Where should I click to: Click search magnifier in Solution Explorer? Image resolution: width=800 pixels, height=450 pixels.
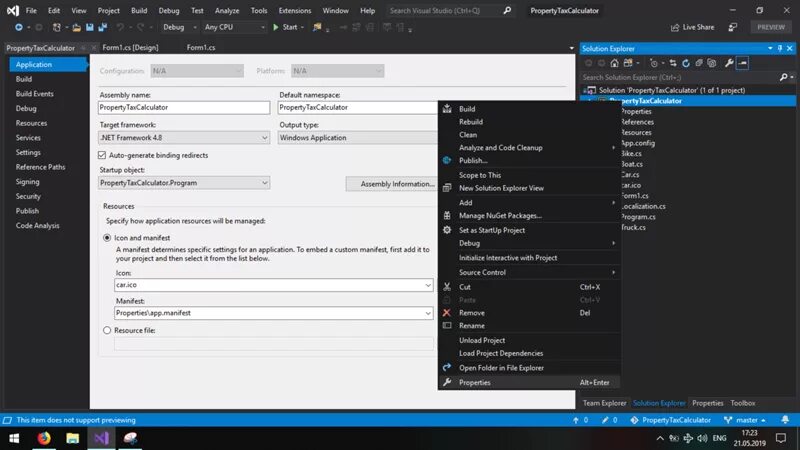pyautogui.click(x=784, y=77)
